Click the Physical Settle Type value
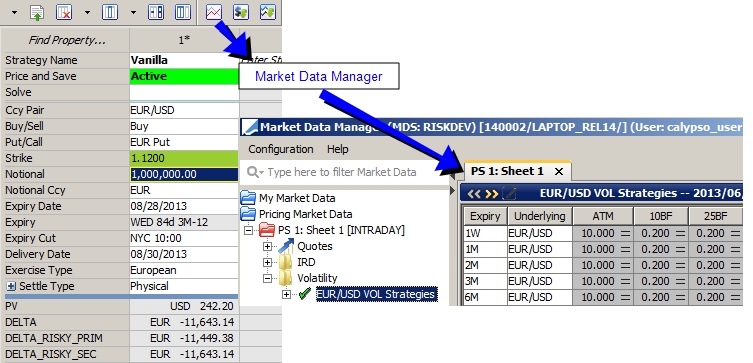The image size is (753, 363). point(184,286)
